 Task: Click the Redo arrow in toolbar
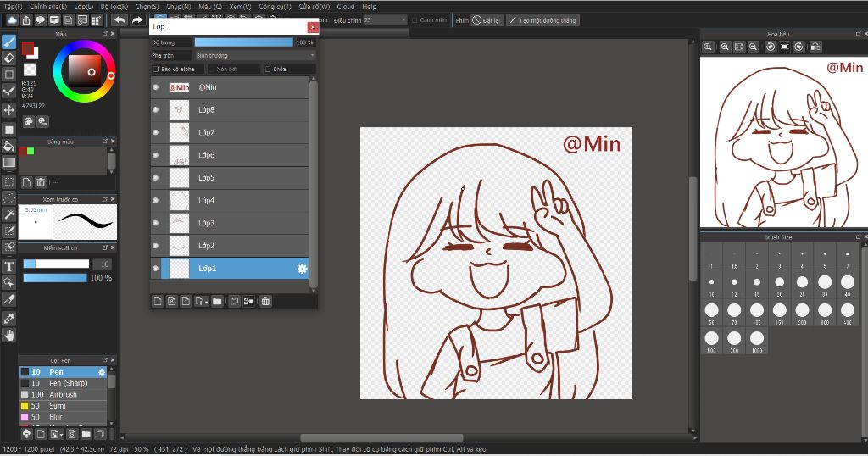tap(137, 19)
